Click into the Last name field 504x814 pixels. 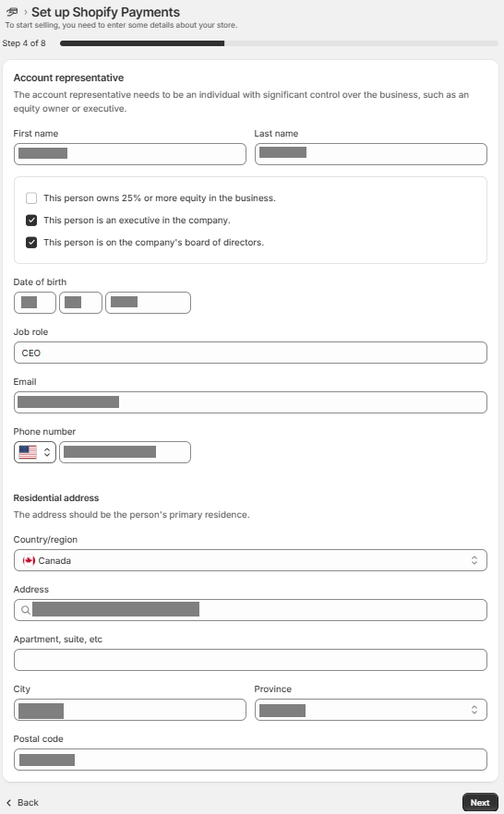370,154
